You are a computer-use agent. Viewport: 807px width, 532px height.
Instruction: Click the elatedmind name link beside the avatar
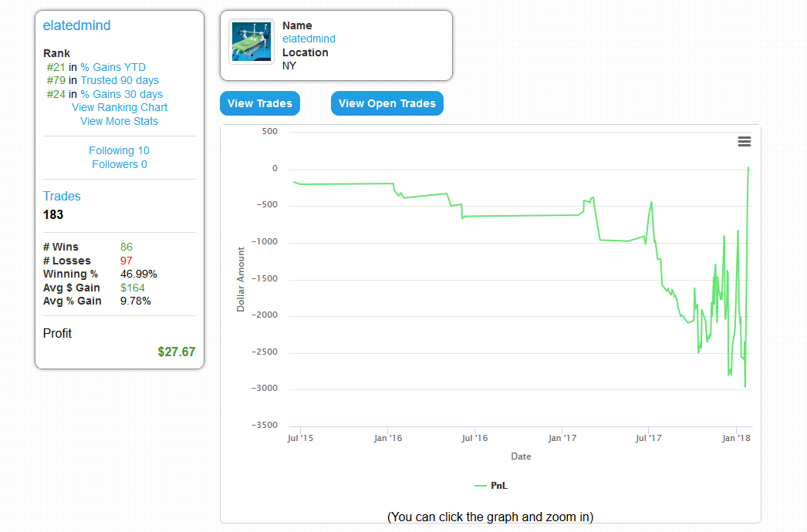pyautogui.click(x=309, y=39)
